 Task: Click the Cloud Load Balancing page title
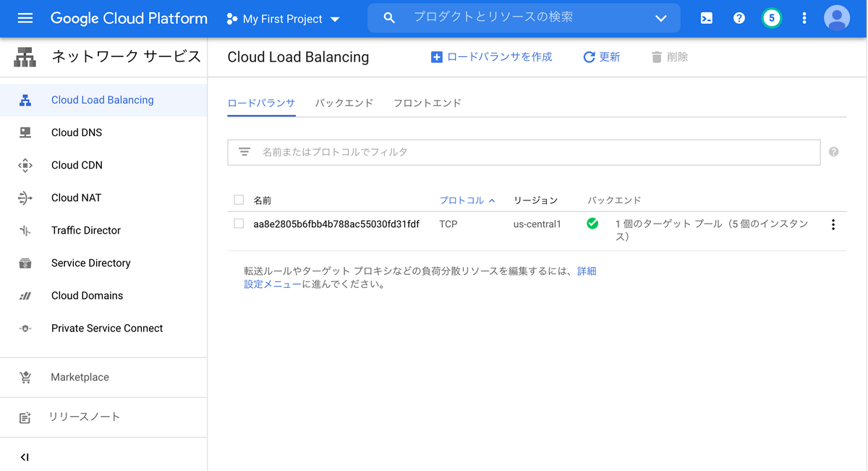298,57
